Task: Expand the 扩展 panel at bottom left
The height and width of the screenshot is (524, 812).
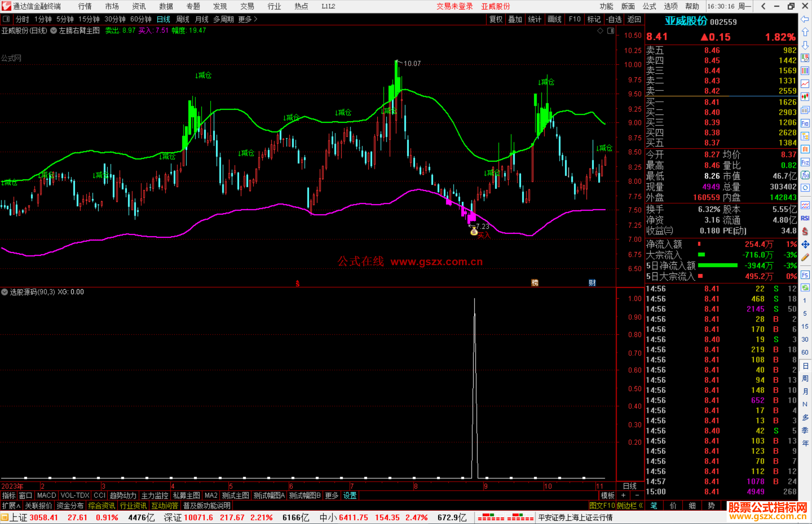Action: [x=11, y=506]
